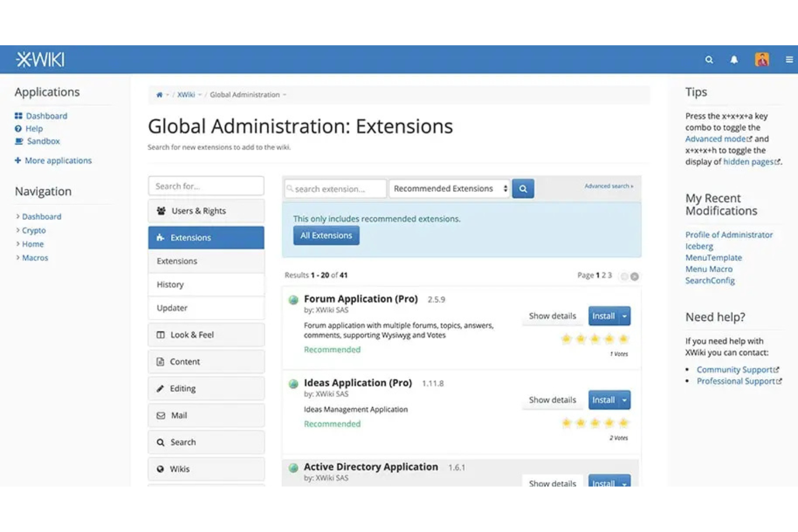Rate Forum Application five stars

pyautogui.click(x=623, y=339)
